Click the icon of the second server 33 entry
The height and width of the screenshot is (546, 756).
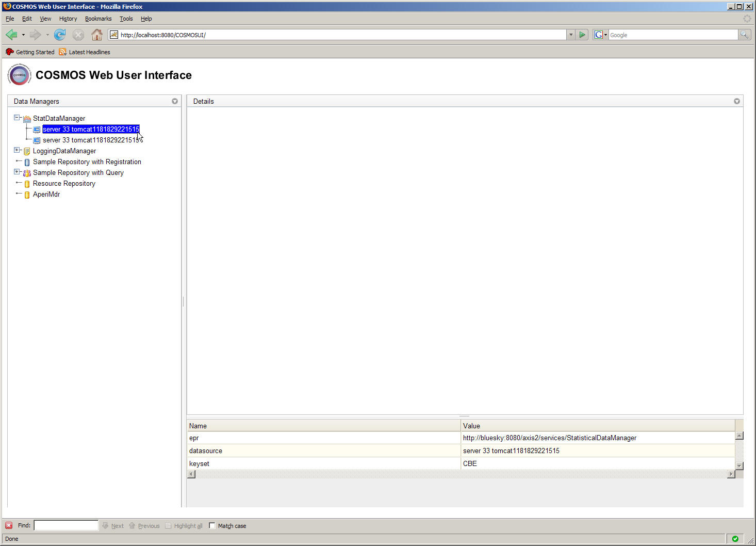click(x=37, y=140)
